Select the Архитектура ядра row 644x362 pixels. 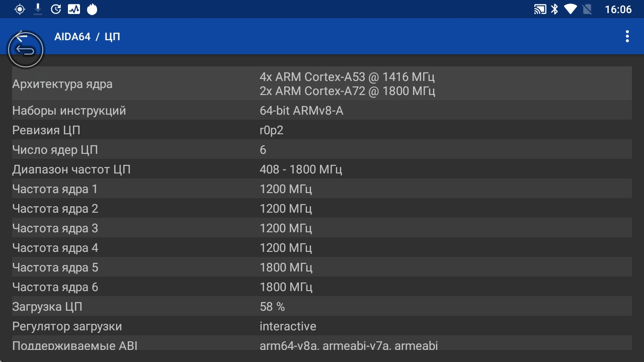[322, 84]
